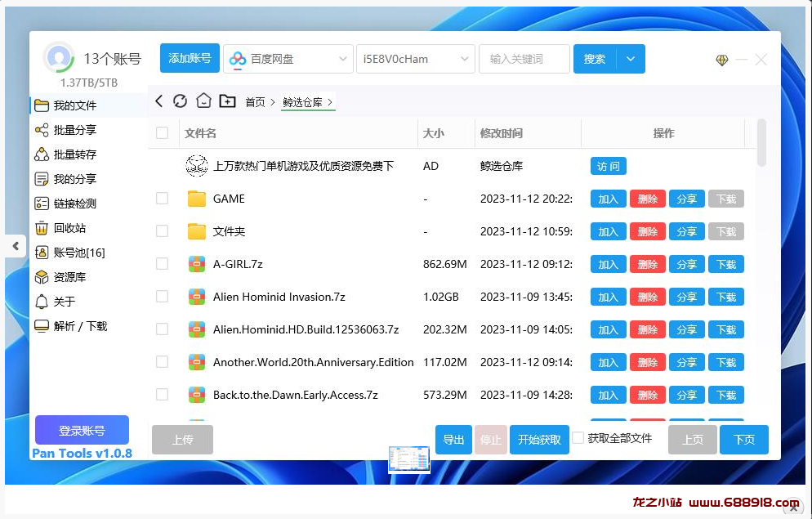This screenshot has height=519, width=812.
Task: Sort by 修改时间 column header
Action: pos(502,133)
